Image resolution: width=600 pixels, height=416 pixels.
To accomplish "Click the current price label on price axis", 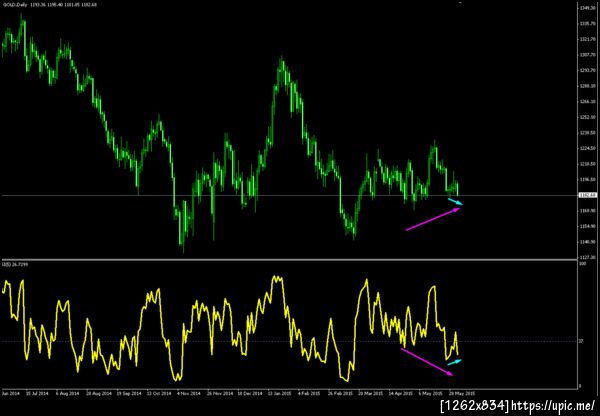I will tap(588, 195).
